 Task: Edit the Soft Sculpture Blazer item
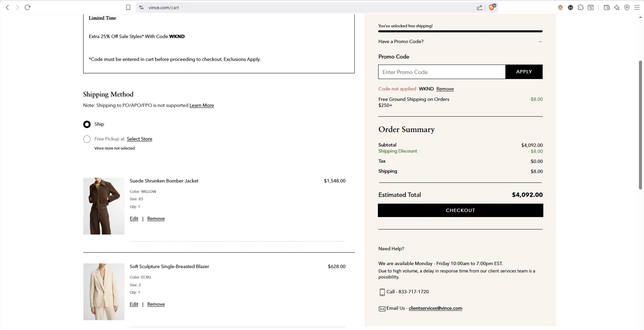coord(134,304)
